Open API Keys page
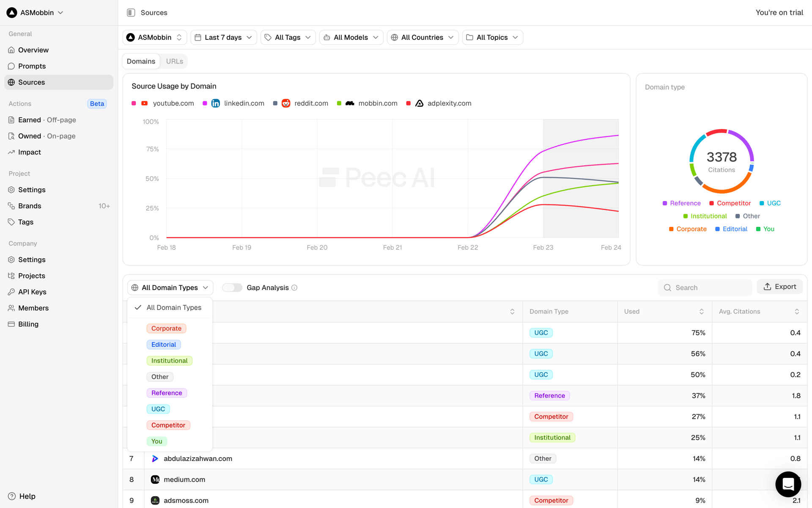Screen dimensions: 812x508 59,292
